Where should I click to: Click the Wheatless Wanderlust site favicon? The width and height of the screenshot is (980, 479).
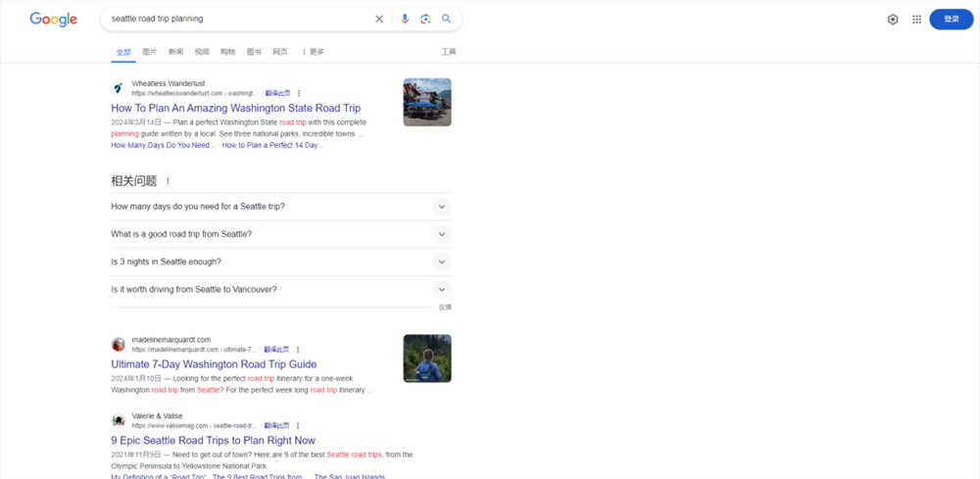(119, 88)
